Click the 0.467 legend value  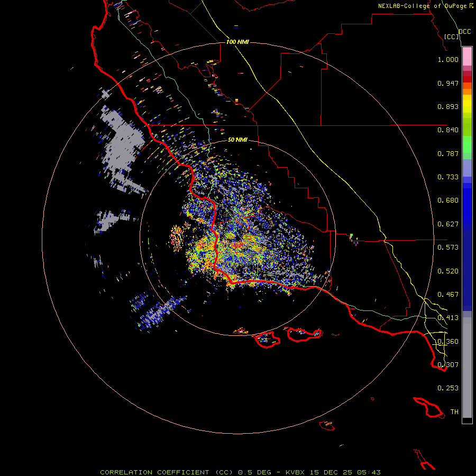tap(448, 295)
